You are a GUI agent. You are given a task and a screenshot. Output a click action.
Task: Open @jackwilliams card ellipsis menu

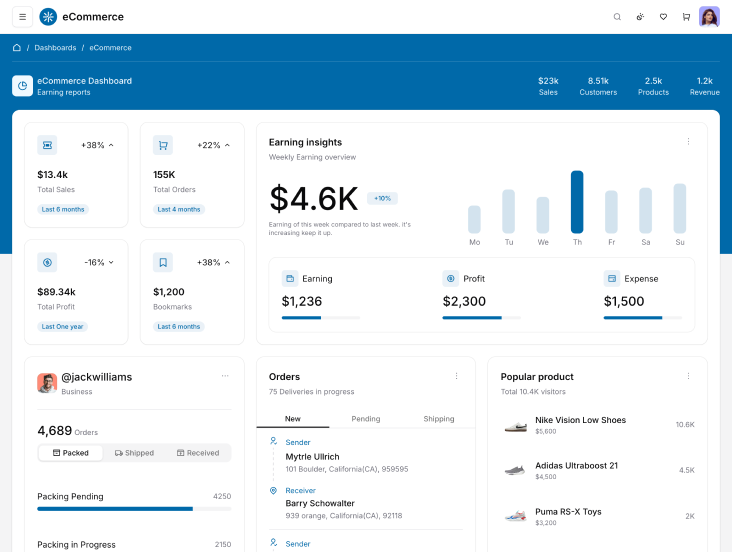point(225,375)
